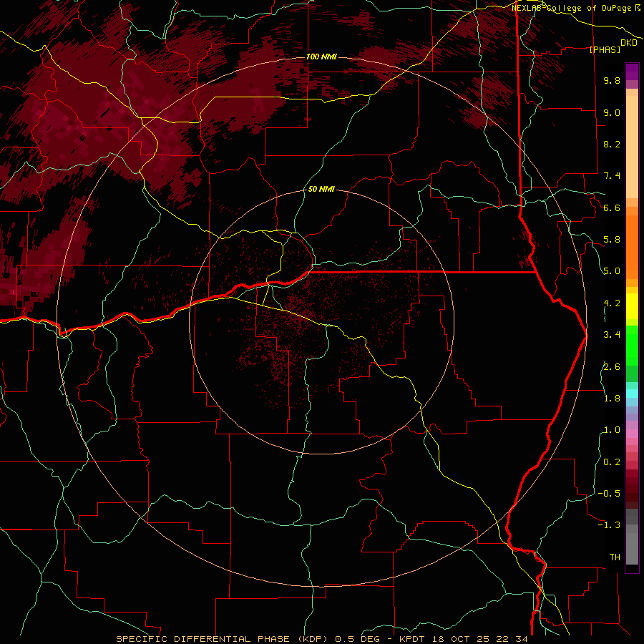Pick the yellow band on the color bar

click(632, 306)
